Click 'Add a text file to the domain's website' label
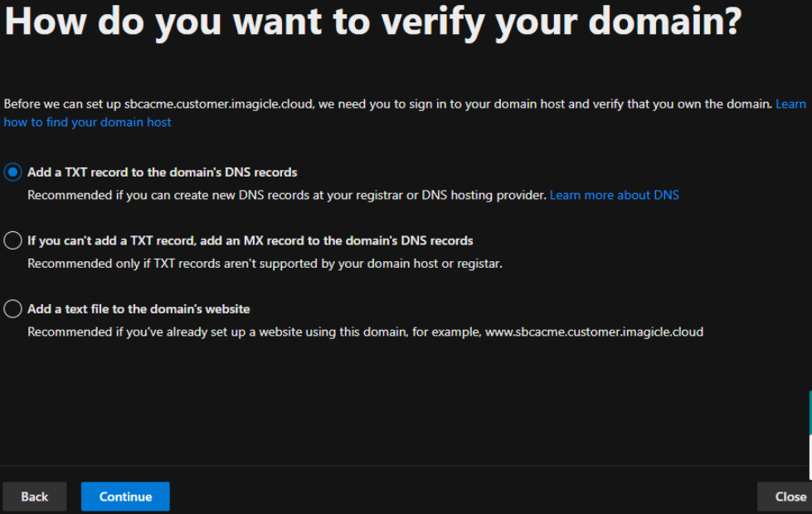The height and width of the screenshot is (514, 812). [x=139, y=309]
